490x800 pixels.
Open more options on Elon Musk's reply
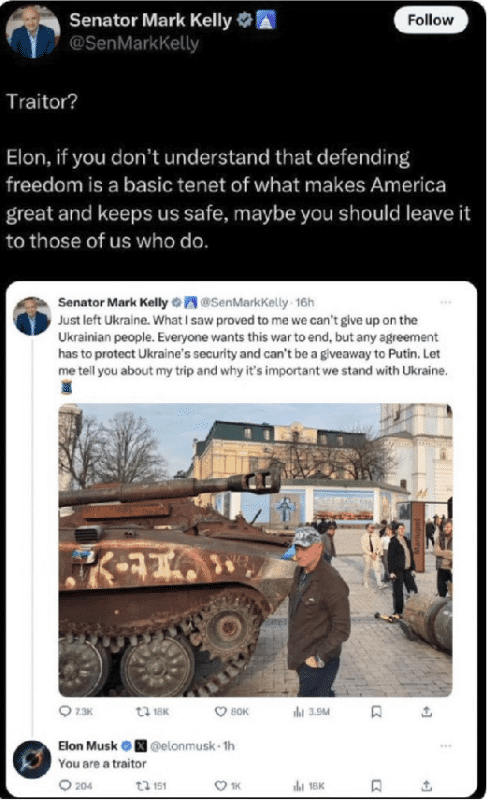click(x=446, y=746)
